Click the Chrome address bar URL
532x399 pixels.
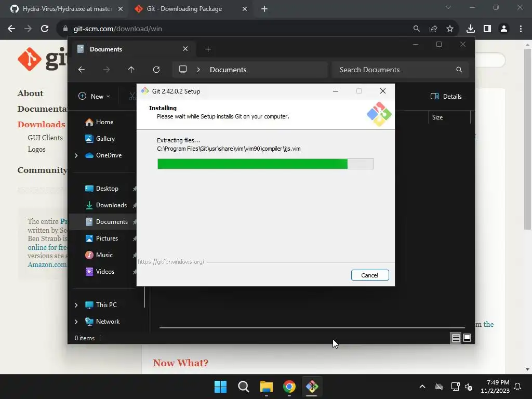(117, 29)
